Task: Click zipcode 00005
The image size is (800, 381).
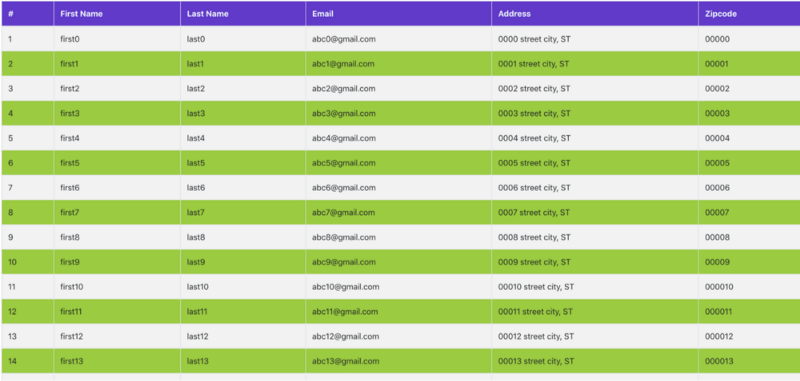Action: (717, 163)
